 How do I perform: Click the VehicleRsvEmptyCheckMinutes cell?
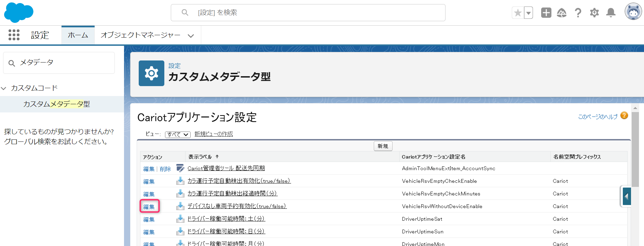pyautogui.click(x=441, y=194)
